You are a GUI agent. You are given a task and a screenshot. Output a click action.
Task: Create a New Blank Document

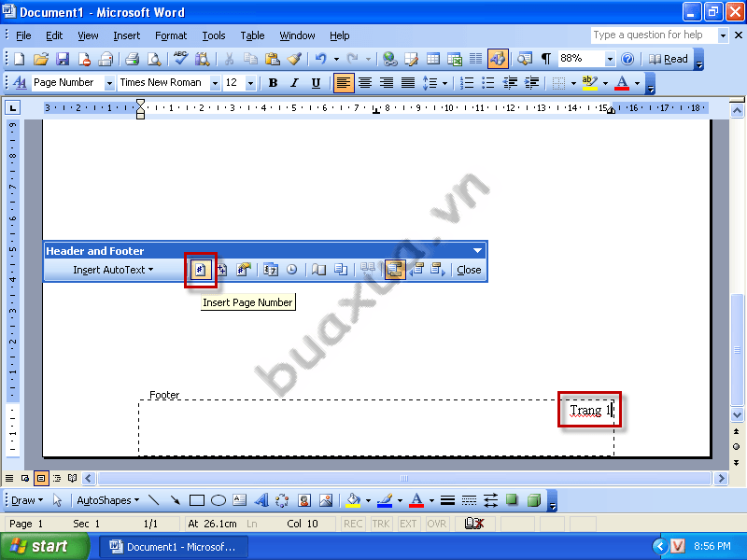[19, 59]
